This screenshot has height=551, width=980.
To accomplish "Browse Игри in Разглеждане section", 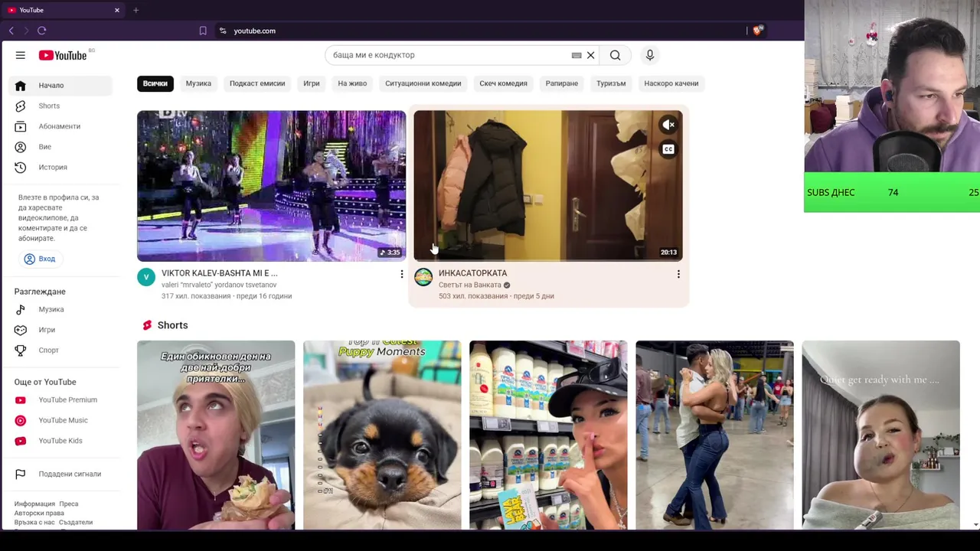I will [62, 330].
